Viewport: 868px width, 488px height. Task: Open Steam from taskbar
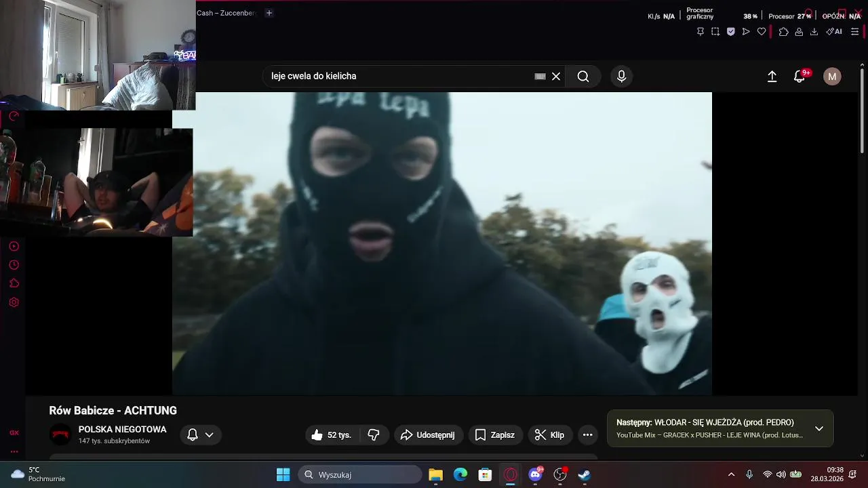585,474
